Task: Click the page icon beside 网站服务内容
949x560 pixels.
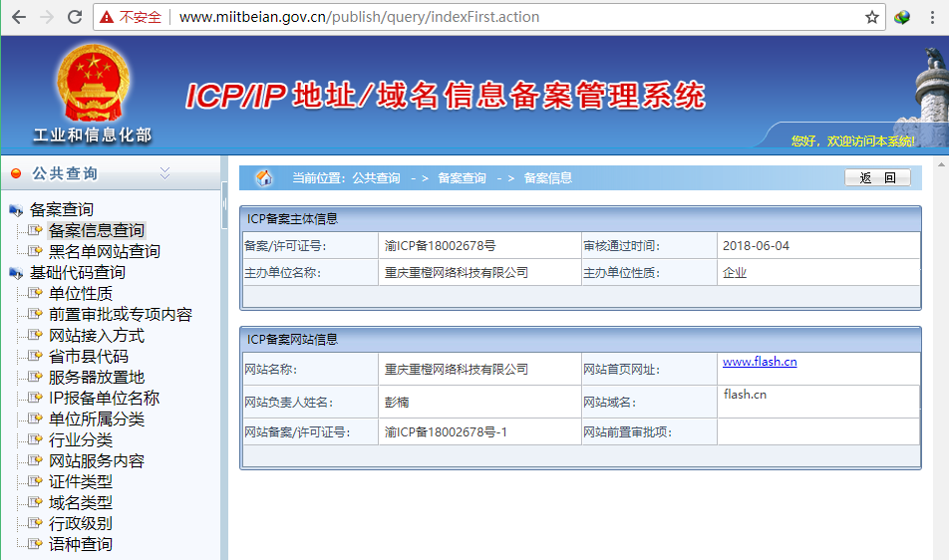Action: pyautogui.click(x=35, y=460)
